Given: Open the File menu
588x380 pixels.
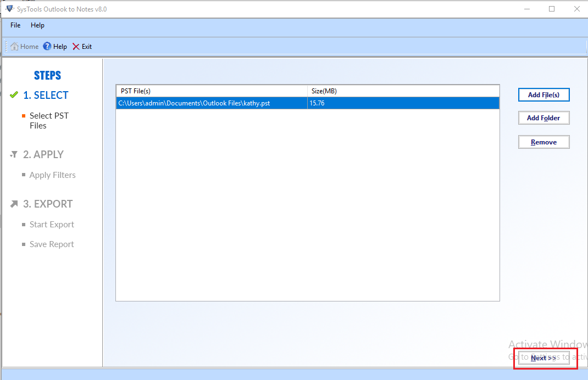Looking at the screenshot, I should 15,25.
